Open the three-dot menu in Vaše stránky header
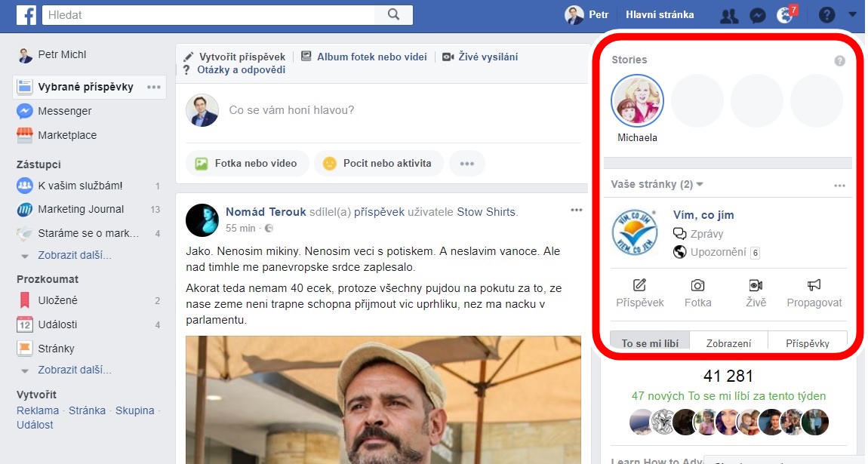 click(840, 186)
